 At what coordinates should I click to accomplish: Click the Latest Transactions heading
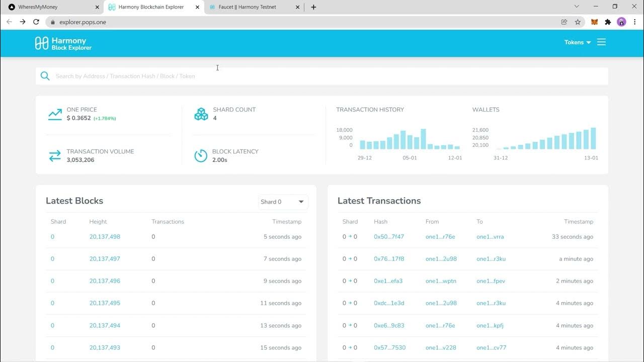coord(379,201)
